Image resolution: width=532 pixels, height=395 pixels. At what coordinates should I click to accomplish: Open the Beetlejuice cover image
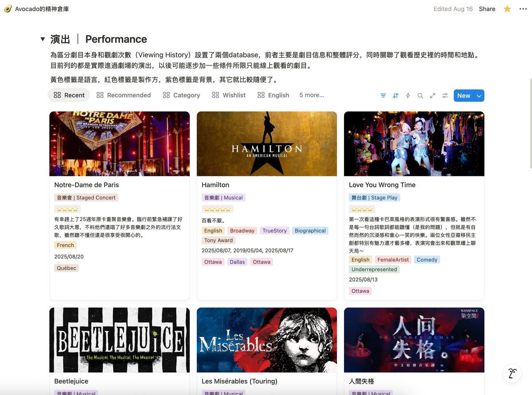click(120, 340)
